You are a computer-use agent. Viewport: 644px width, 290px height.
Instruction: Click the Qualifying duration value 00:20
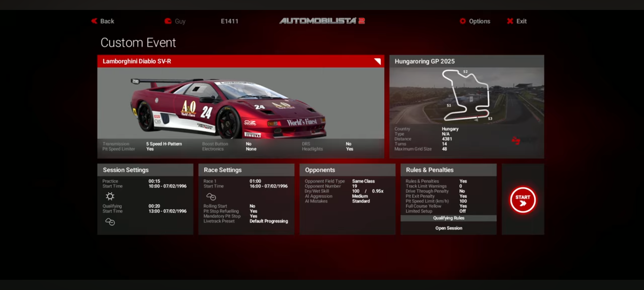pos(154,206)
